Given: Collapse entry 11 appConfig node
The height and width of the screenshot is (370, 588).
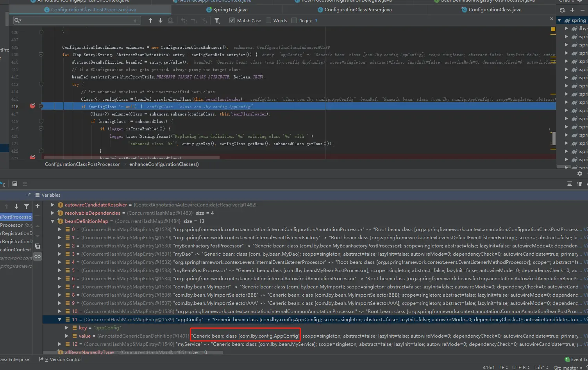Looking at the screenshot, I should coord(60,320).
